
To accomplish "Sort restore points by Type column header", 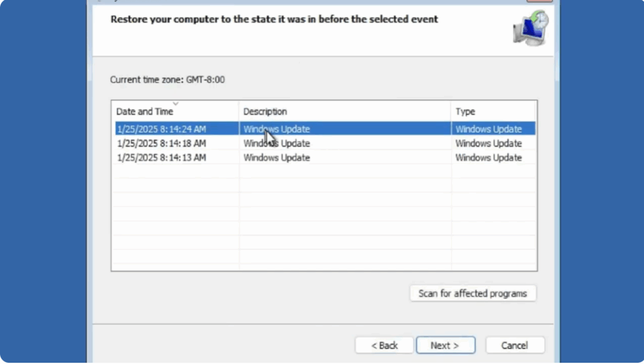I will pyautogui.click(x=465, y=111).
